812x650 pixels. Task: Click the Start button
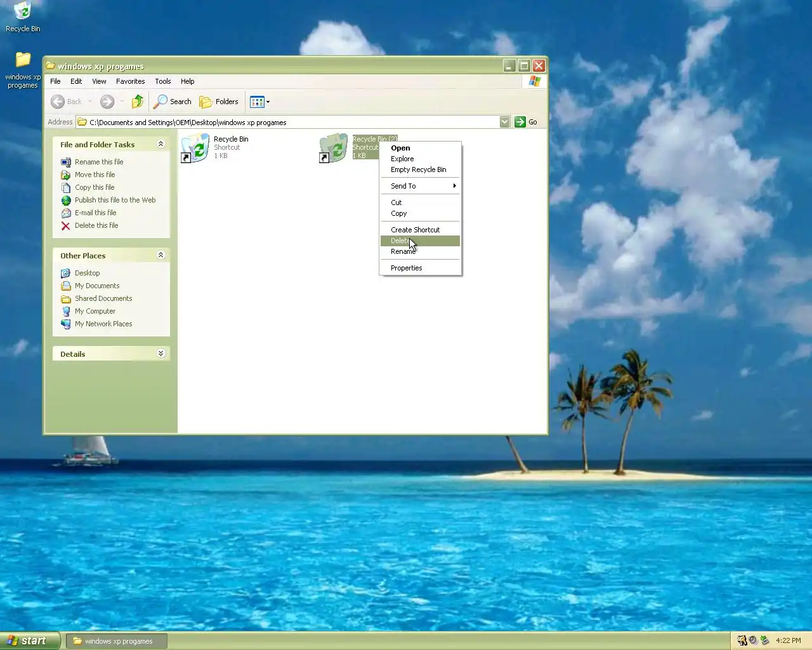point(30,640)
